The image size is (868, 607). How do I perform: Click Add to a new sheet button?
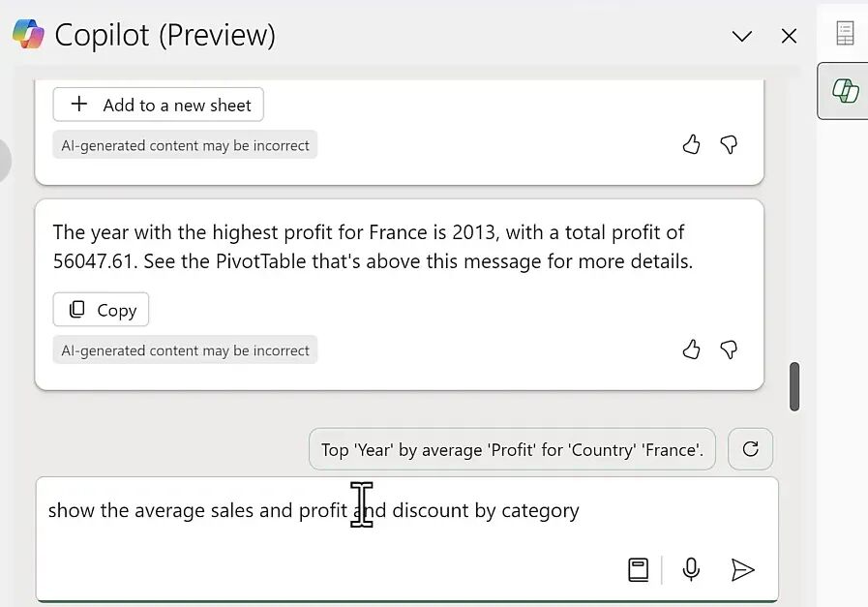point(159,105)
